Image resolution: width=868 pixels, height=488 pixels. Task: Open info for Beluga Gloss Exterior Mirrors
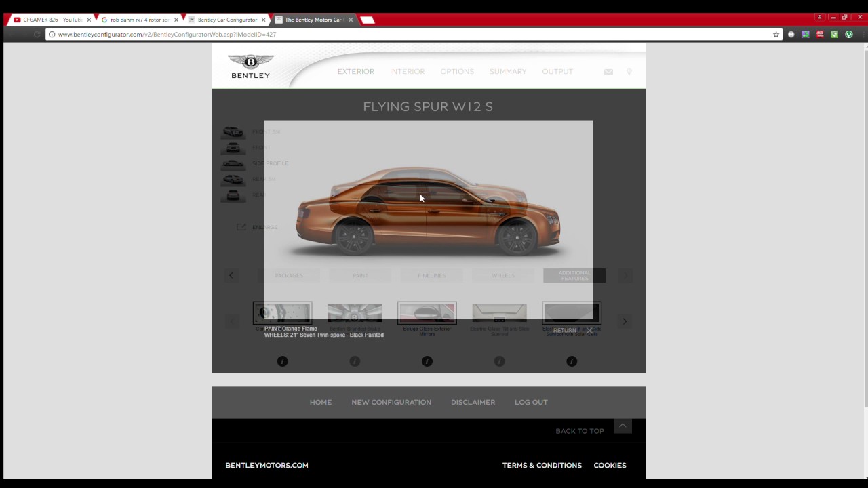pos(427,361)
